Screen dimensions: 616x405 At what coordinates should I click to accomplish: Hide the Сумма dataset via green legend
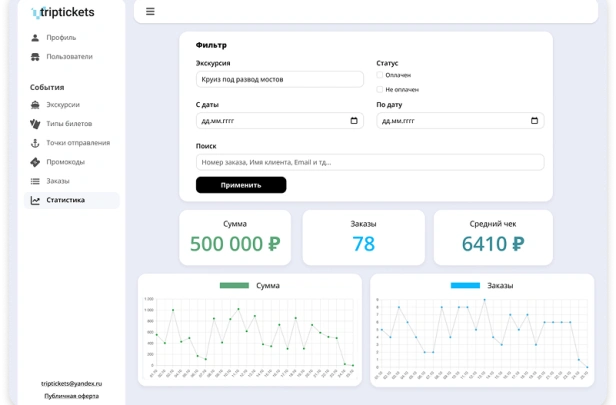234,286
